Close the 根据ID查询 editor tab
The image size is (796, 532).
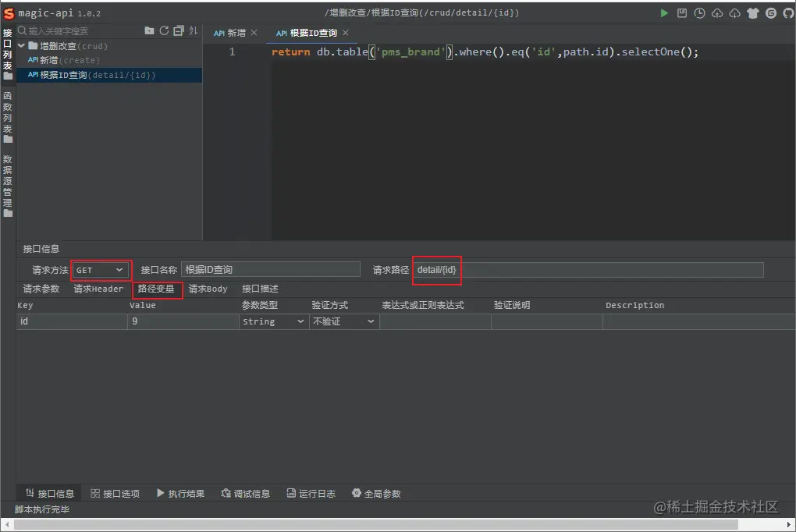(346, 33)
